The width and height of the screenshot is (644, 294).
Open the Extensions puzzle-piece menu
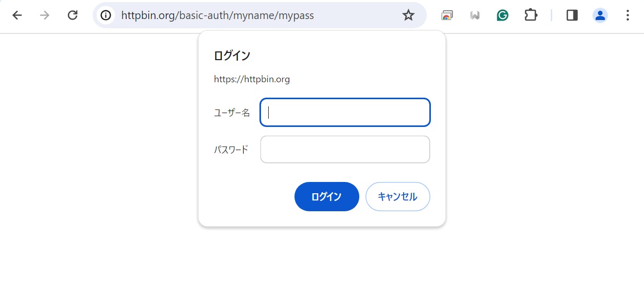tap(531, 15)
